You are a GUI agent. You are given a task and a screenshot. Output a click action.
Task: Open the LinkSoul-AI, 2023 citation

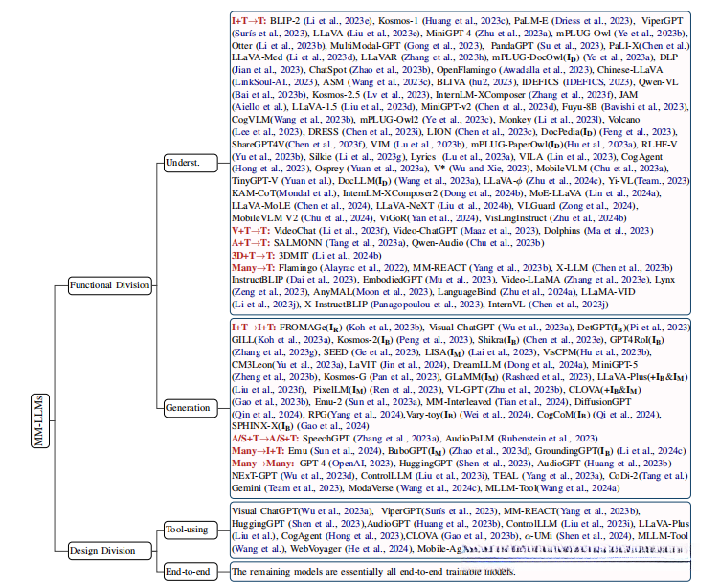pyautogui.click(x=274, y=82)
